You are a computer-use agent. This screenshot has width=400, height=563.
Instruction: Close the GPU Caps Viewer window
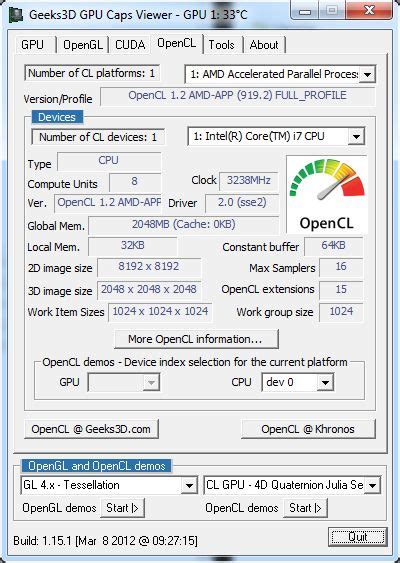pyautogui.click(x=369, y=10)
